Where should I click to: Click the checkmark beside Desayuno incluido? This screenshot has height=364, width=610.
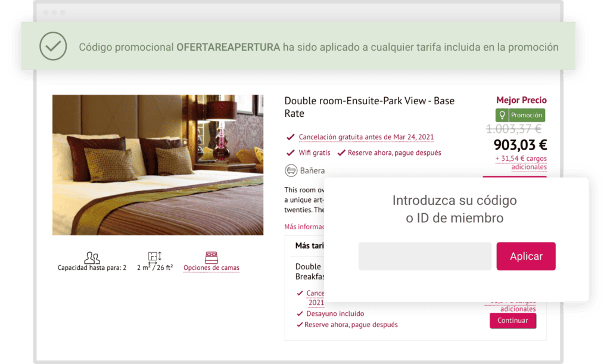[x=300, y=313]
